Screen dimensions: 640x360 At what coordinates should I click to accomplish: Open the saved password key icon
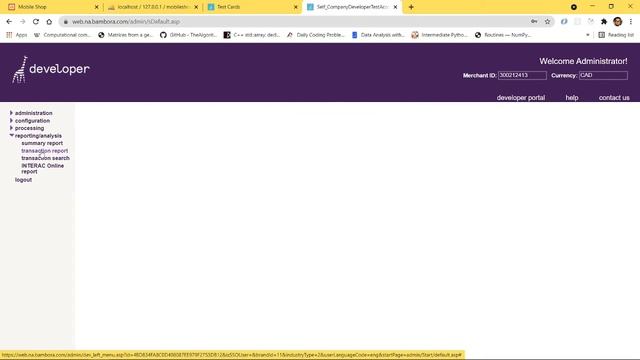click(534, 22)
